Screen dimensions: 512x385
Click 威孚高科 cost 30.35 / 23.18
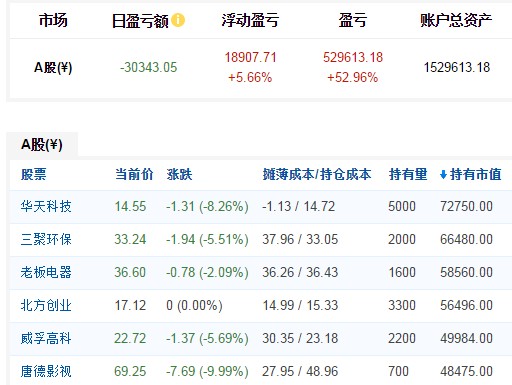click(x=300, y=338)
